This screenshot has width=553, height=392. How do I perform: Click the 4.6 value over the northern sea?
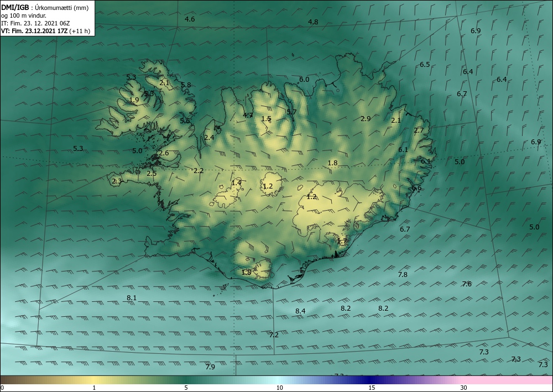point(190,19)
